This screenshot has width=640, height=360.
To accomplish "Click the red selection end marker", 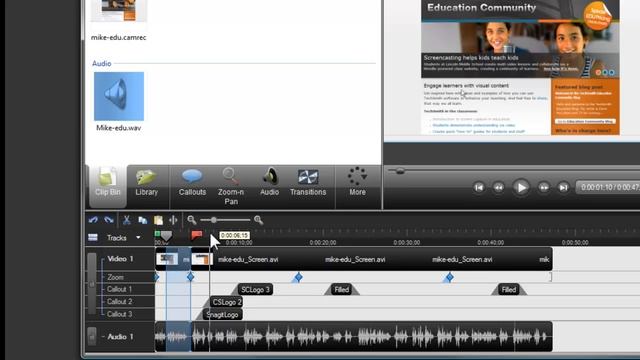I will (x=197, y=235).
